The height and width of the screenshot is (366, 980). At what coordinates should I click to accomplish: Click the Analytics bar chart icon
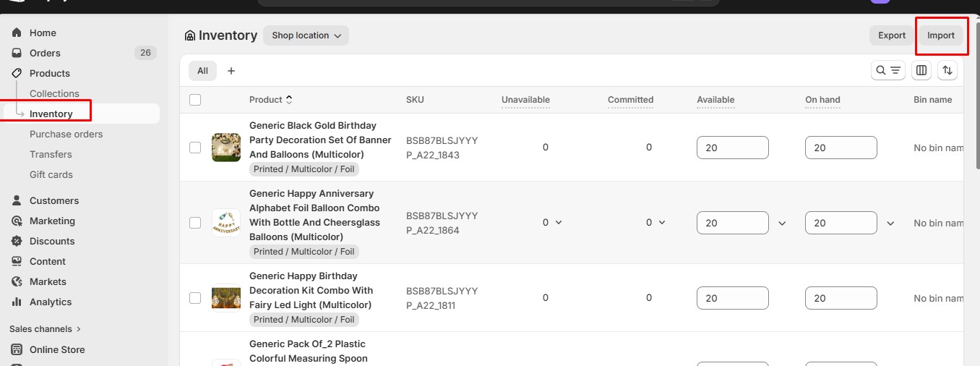tap(17, 302)
